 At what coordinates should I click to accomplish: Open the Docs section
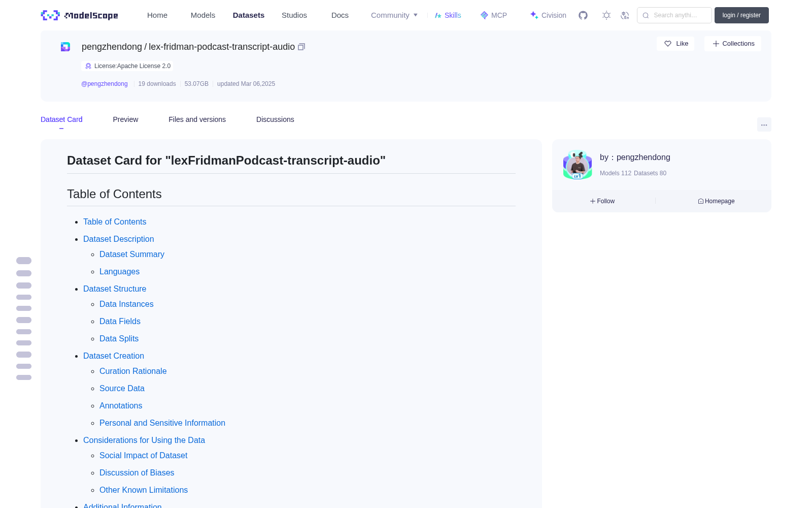point(340,15)
